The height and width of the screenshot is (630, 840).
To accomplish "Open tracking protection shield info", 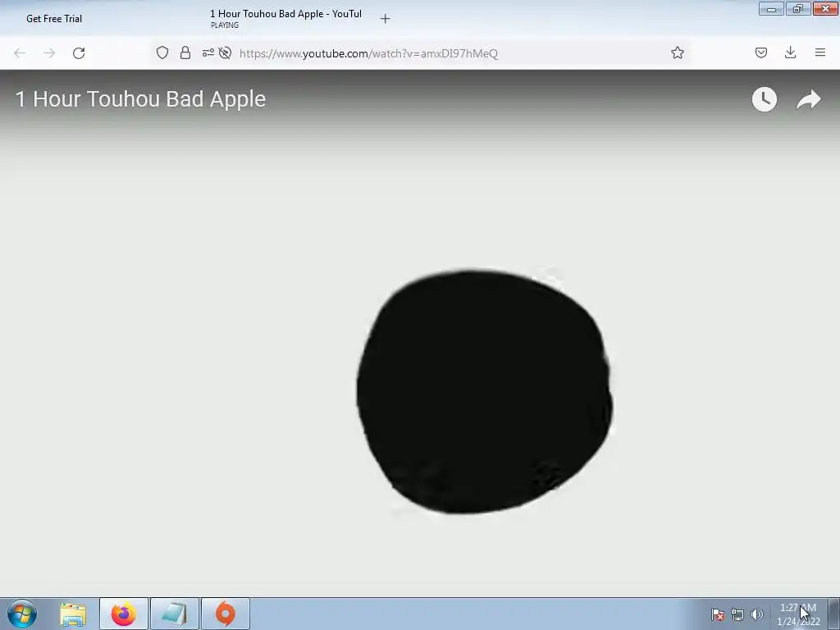I will click(x=162, y=52).
